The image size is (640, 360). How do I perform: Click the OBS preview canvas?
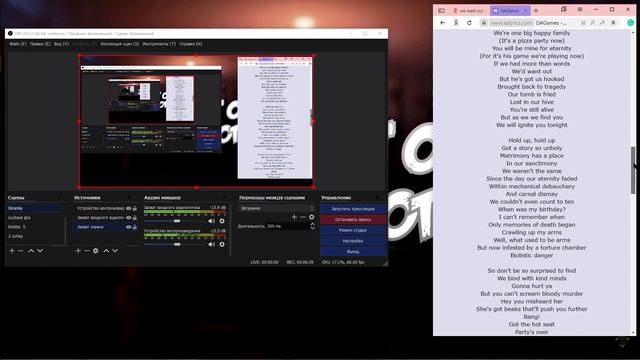[x=196, y=121]
